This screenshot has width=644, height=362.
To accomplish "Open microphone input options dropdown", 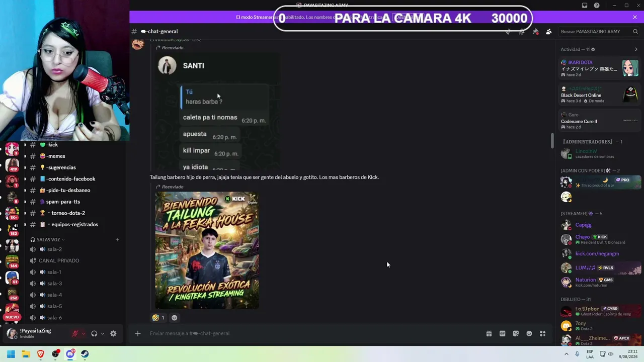I will (84, 333).
